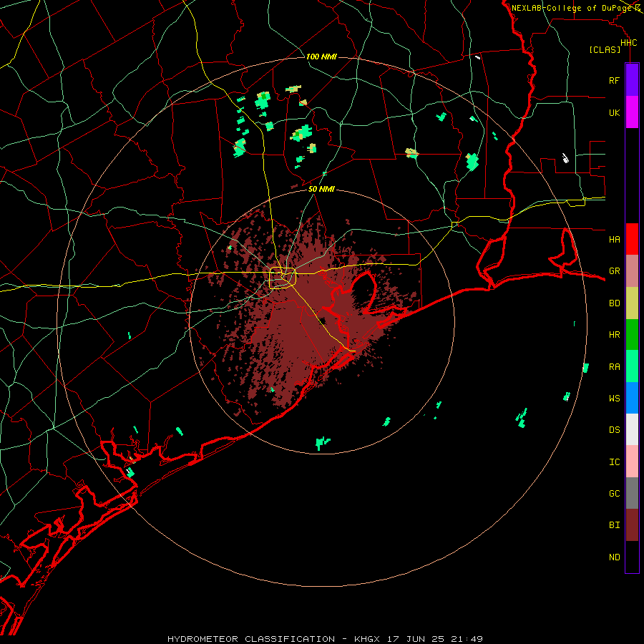Click the GR legend label
Viewport: 644px width, 644px height.
click(x=614, y=271)
